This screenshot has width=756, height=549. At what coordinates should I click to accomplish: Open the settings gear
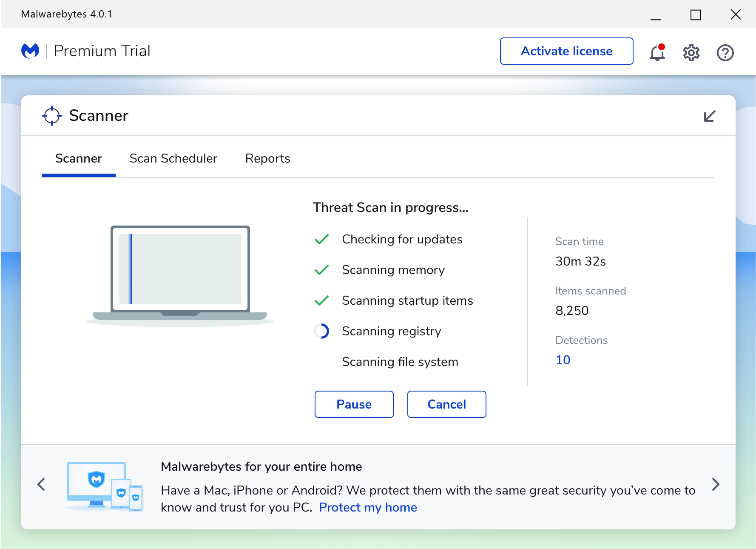(691, 53)
